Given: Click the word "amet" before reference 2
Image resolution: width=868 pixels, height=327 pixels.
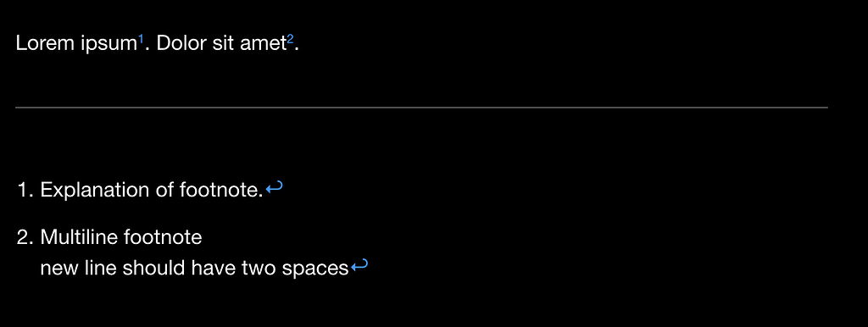Looking at the screenshot, I should [x=263, y=44].
